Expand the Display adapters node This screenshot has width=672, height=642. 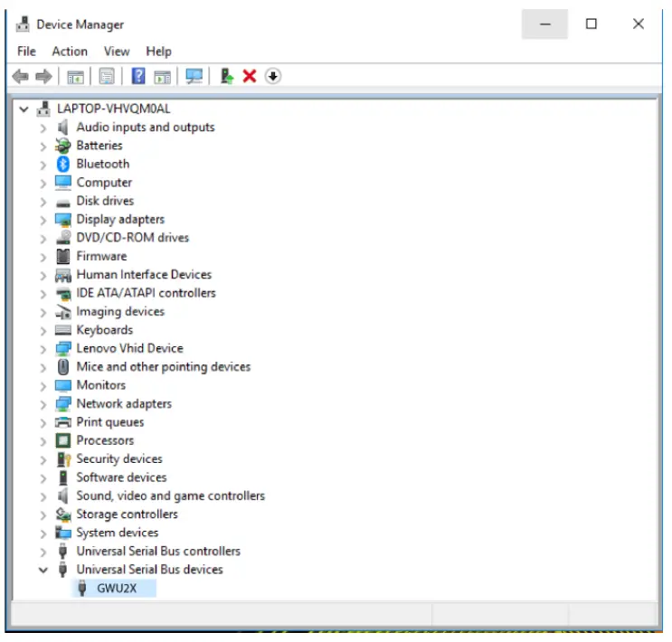[43, 221]
